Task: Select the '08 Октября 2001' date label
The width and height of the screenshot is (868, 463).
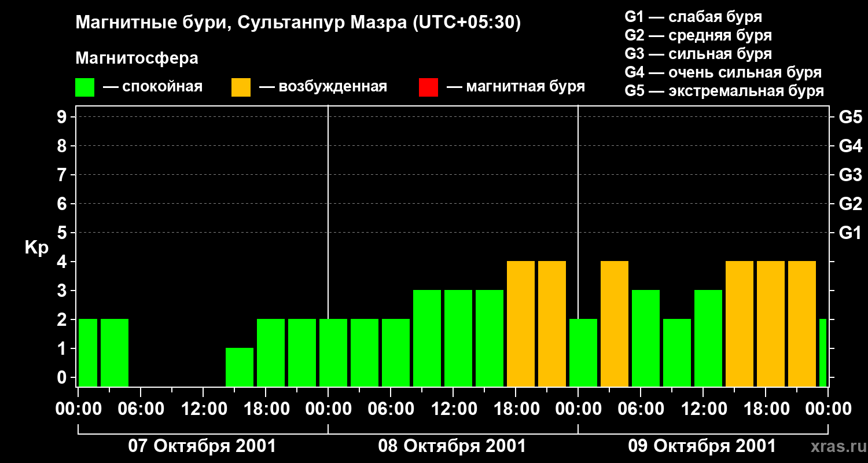Action: click(452, 446)
